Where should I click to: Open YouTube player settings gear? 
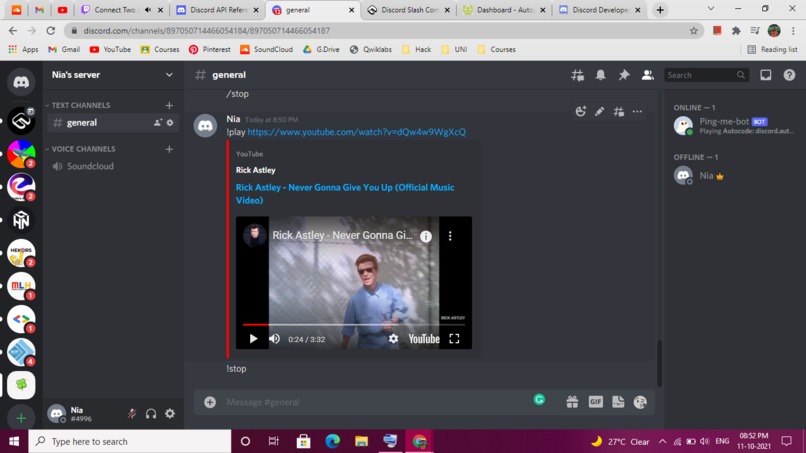(x=393, y=339)
